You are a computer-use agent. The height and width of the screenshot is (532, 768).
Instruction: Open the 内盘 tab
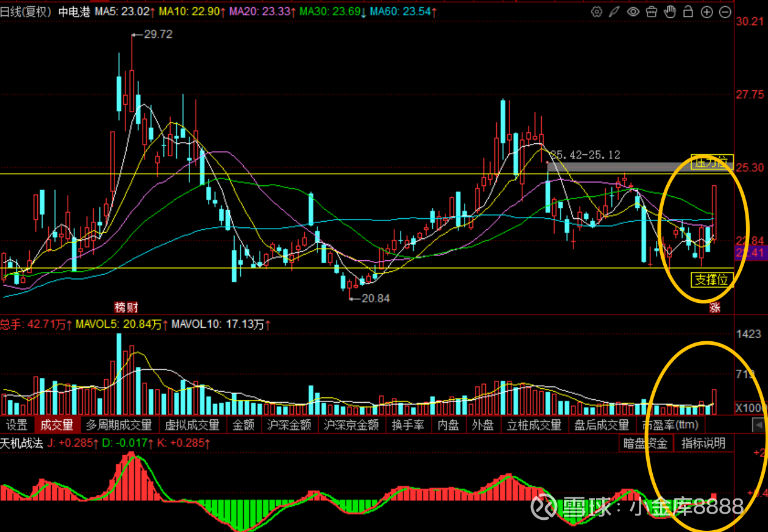point(449,425)
